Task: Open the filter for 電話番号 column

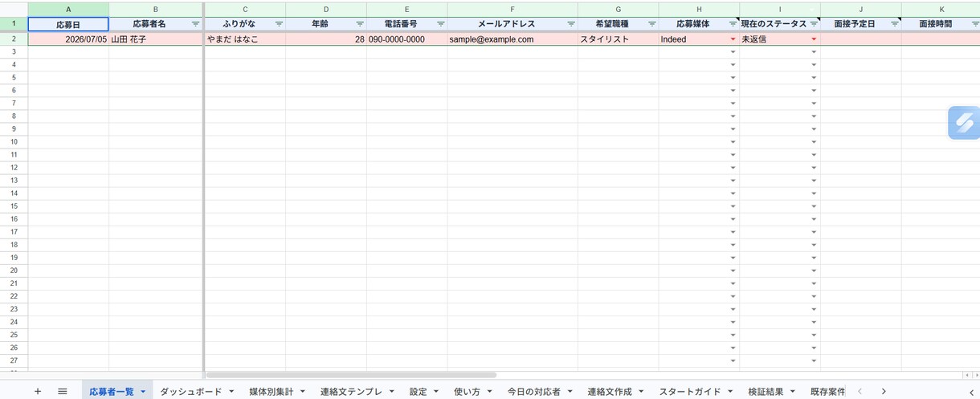Action: click(440, 24)
